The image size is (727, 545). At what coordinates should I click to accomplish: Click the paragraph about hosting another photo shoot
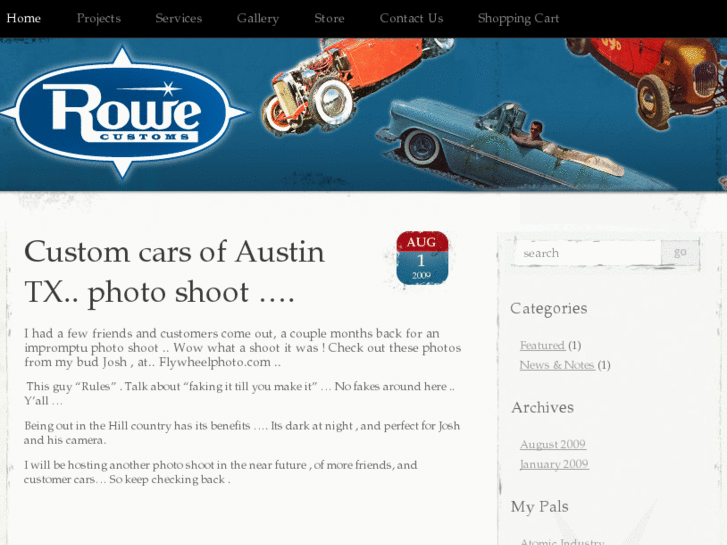[x=221, y=472]
